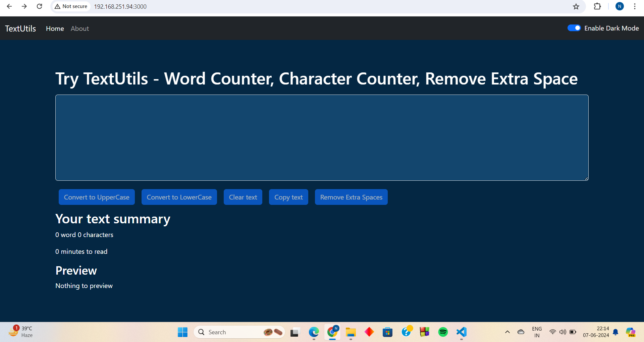Image resolution: width=644 pixels, height=342 pixels.
Task: Open the ENG IN language selector
Action: (537, 332)
